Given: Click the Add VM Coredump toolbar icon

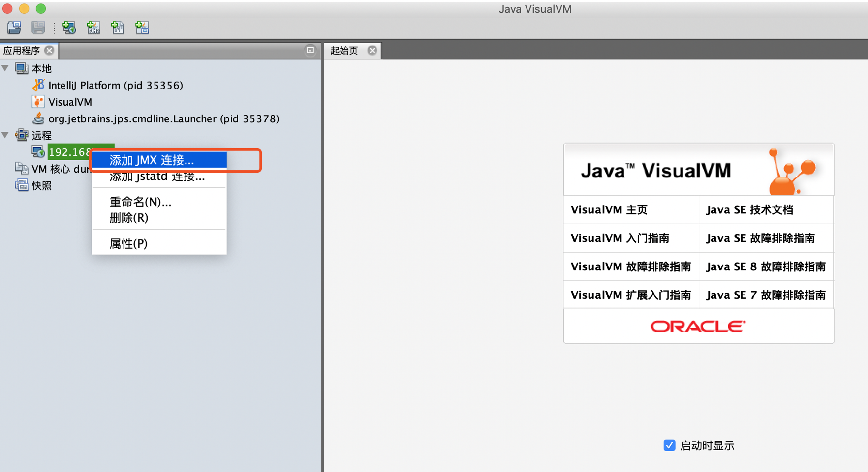Looking at the screenshot, I should click(x=118, y=28).
